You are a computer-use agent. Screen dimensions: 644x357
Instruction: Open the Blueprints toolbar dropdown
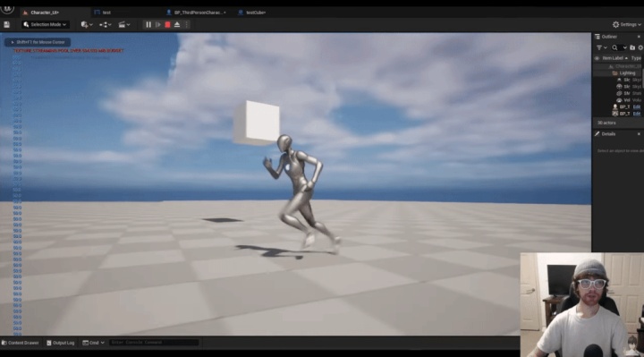(x=106, y=25)
